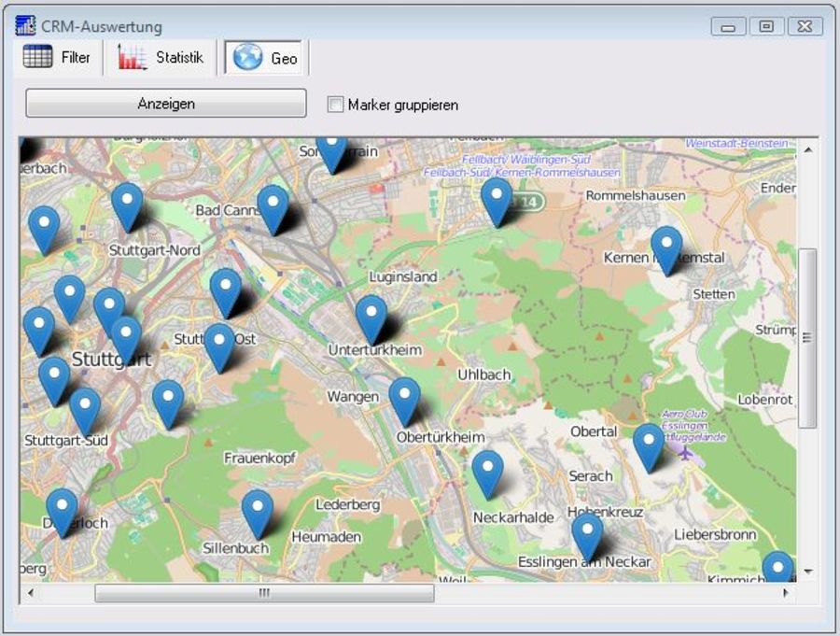840x636 pixels.
Task: Click the marker above Sillenbuch
Action: (258, 514)
